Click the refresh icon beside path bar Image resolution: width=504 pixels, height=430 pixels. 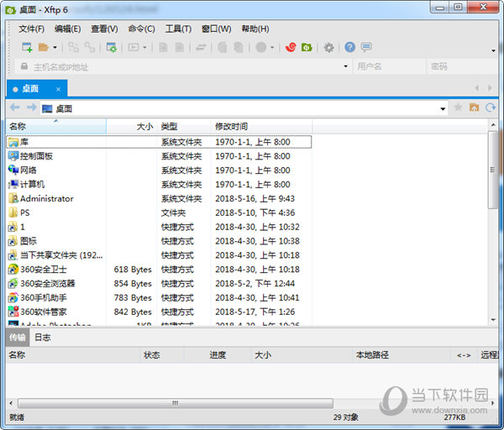491,107
